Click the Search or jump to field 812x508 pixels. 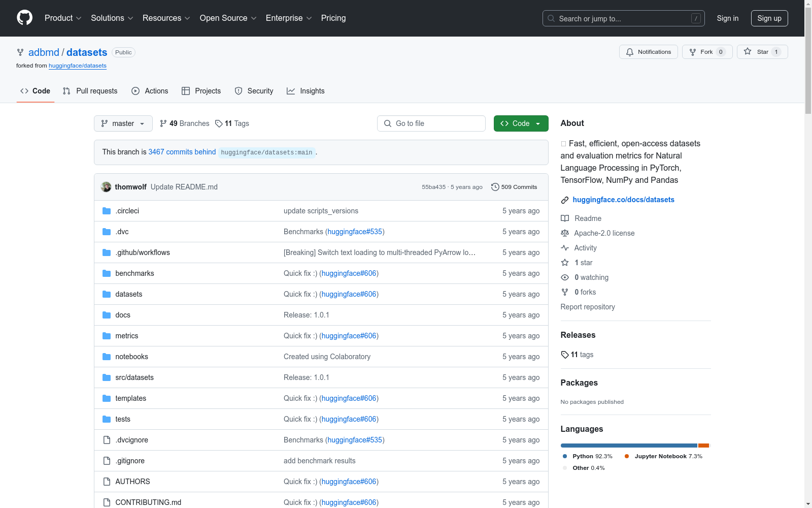[x=624, y=18]
